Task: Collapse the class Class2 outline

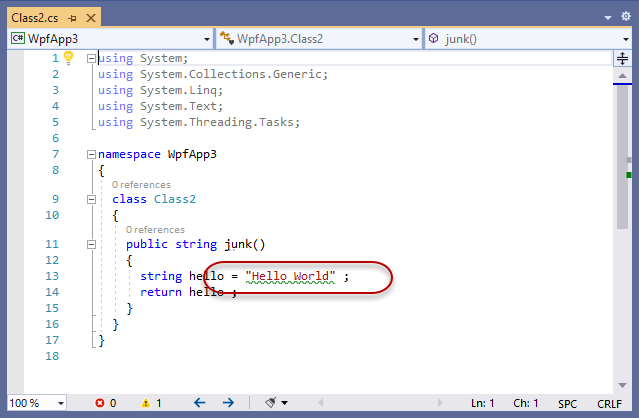Action: coord(92,199)
